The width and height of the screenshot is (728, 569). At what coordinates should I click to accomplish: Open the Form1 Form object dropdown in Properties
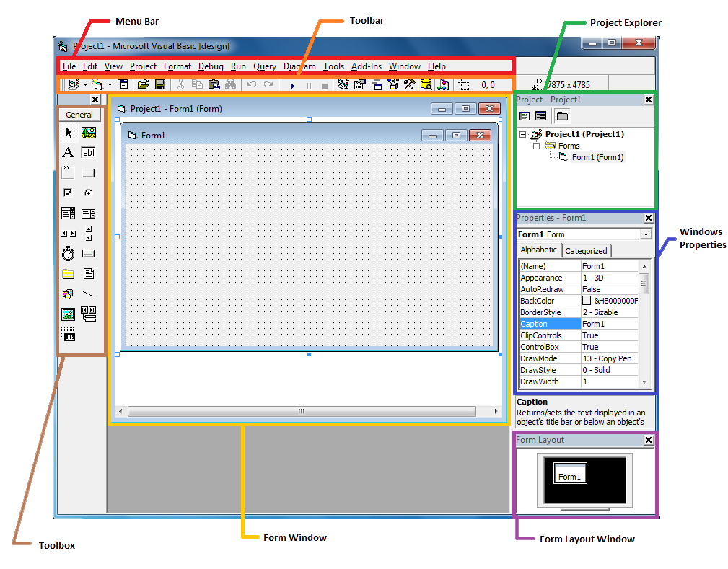click(x=646, y=234)
